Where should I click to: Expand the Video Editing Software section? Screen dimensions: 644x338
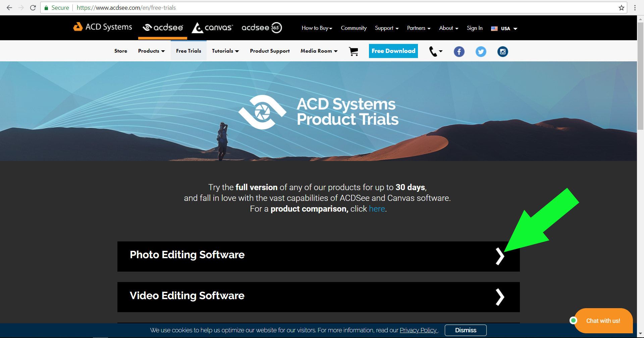(x=319, y=297)
